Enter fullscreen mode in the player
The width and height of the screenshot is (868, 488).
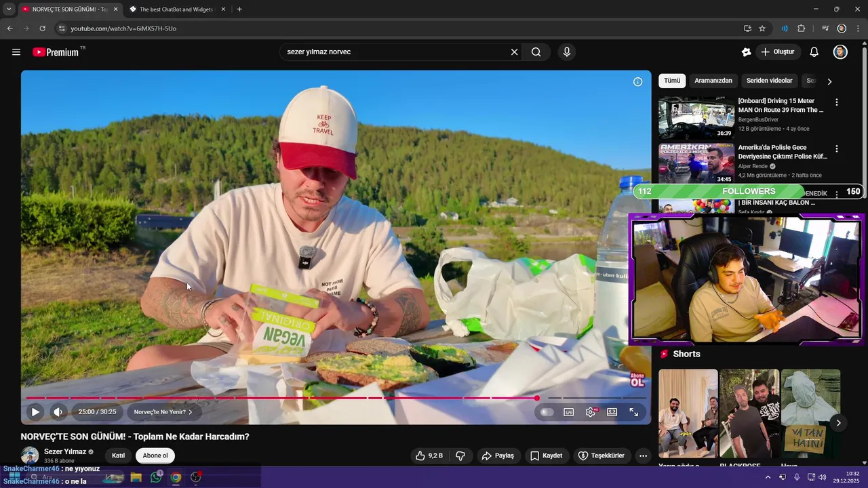(x=633, y=411)
